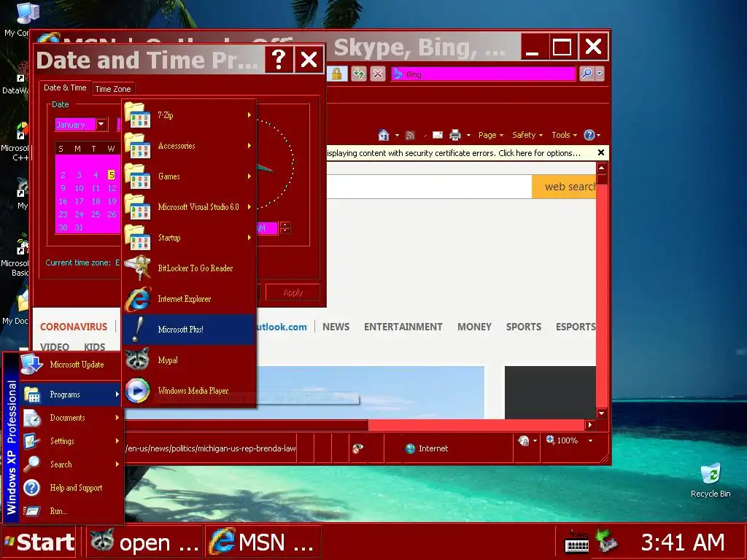Switch to the Time Zone tab
Screen dimensions: 747x560
click(113, 88)
